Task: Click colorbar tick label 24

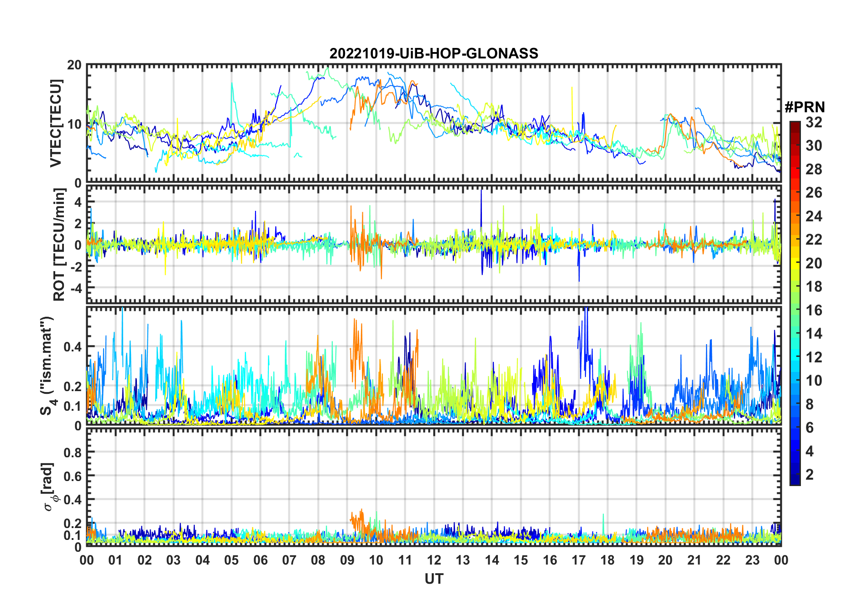Action: point(814,216)
